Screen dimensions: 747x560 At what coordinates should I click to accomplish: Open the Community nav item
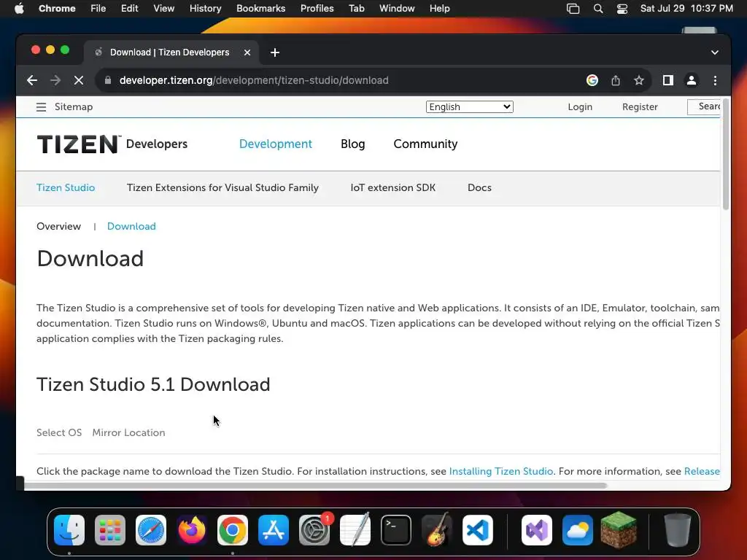pos(425,144)
